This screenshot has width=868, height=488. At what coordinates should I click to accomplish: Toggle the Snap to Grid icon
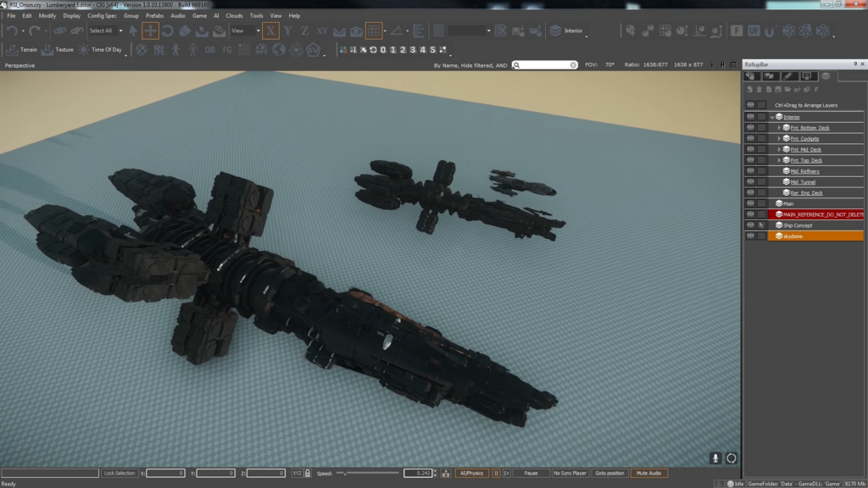pos(374,31)
